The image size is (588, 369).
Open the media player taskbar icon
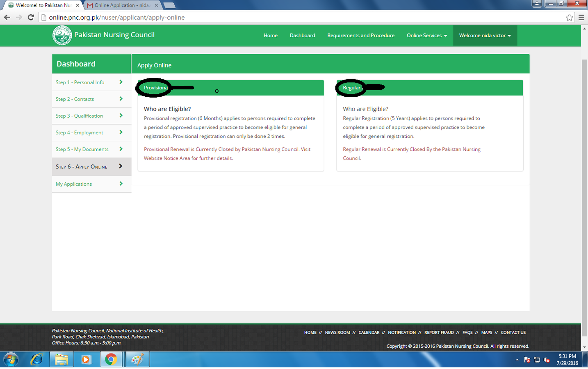(86, 360)
